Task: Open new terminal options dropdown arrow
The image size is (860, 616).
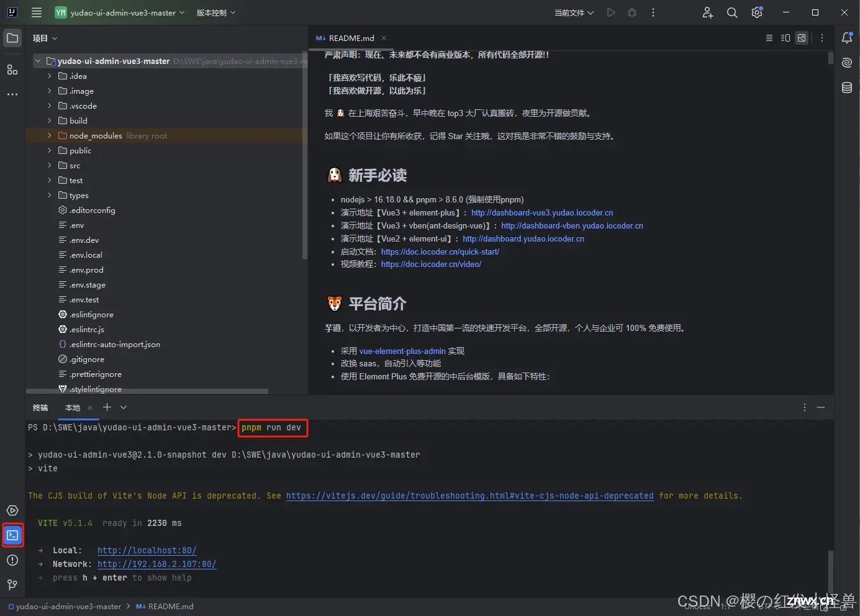Action: coord(124,407)
